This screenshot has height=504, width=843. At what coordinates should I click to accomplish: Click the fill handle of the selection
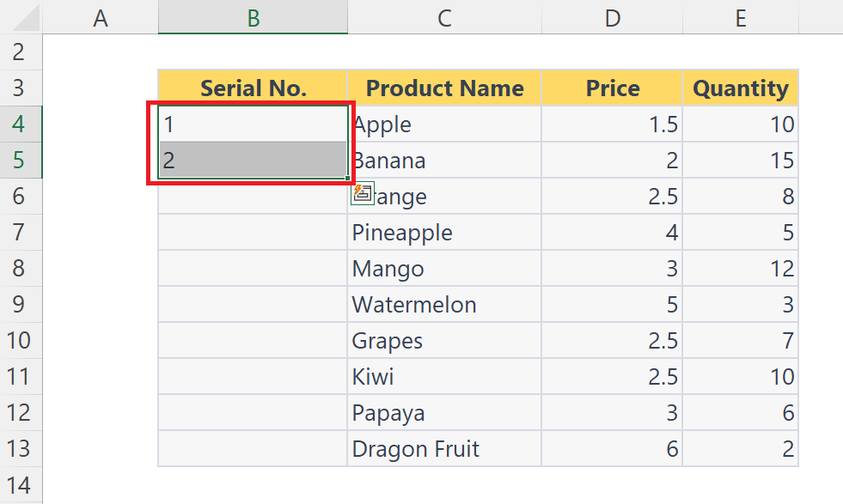click(x=348, y=178)
